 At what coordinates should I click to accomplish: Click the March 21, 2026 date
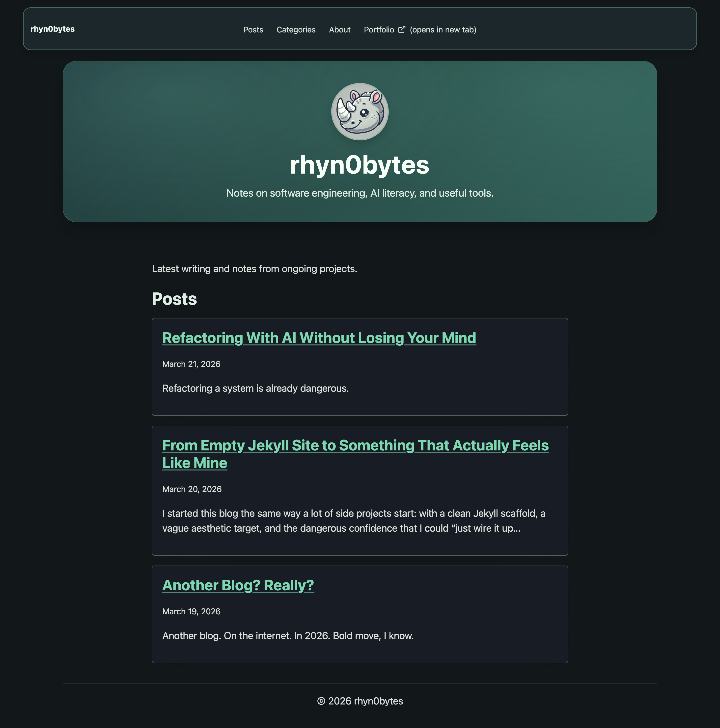(x=191, y=364)
